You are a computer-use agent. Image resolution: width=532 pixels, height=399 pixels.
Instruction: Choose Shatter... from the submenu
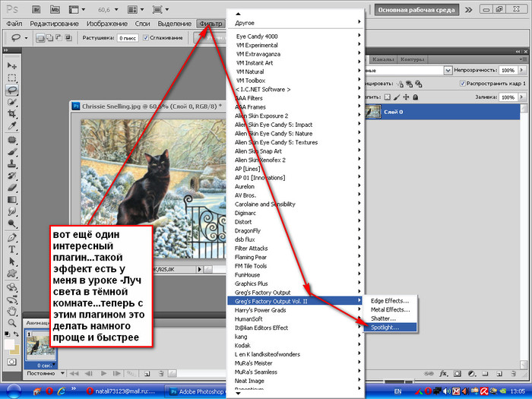(x=390, y=318)
